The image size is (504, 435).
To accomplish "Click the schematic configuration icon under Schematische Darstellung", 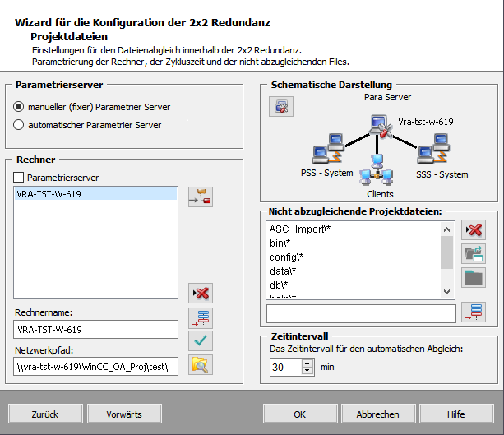I will (x=281, y=107).
